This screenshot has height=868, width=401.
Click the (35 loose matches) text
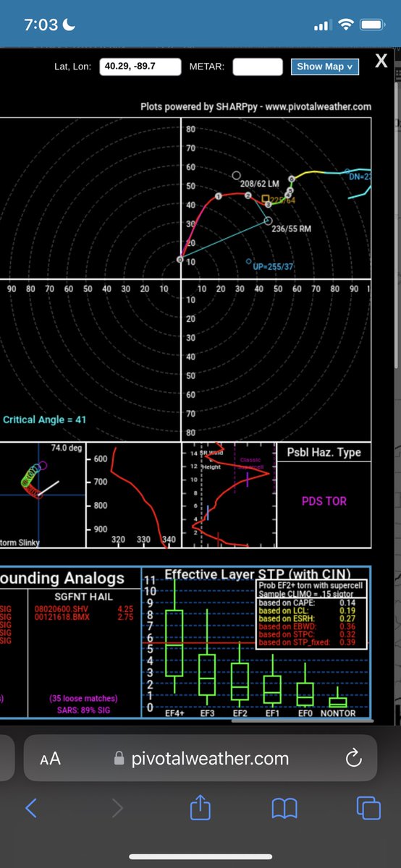click(x=83, y=699)
